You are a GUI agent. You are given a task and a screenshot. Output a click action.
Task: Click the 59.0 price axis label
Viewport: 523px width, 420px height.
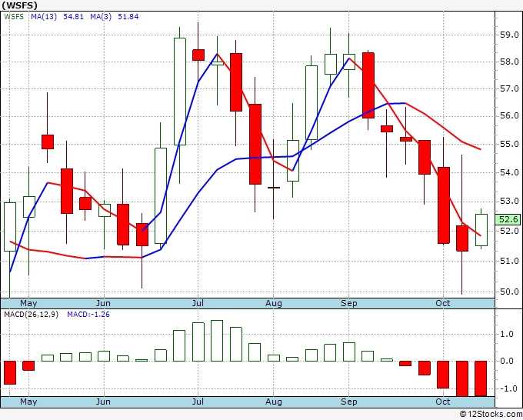pyautogui.click(x=509, y=35)
